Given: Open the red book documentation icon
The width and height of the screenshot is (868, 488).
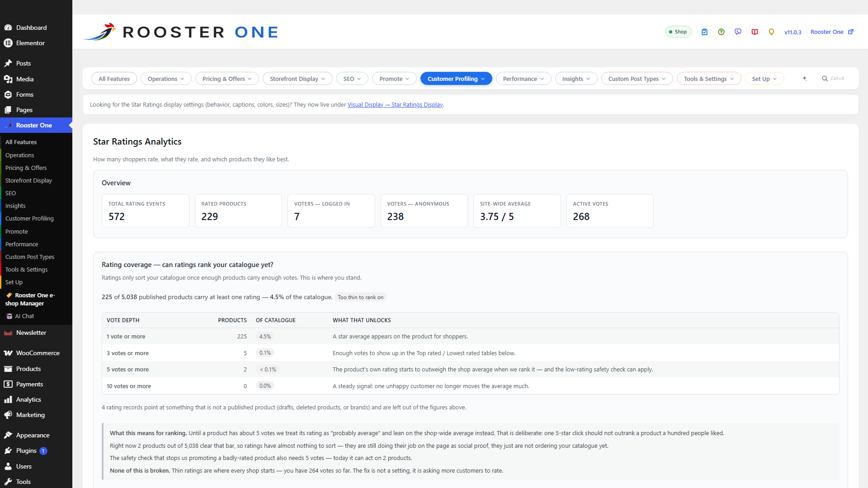Looking at the screenshot, I should point(755,32).
